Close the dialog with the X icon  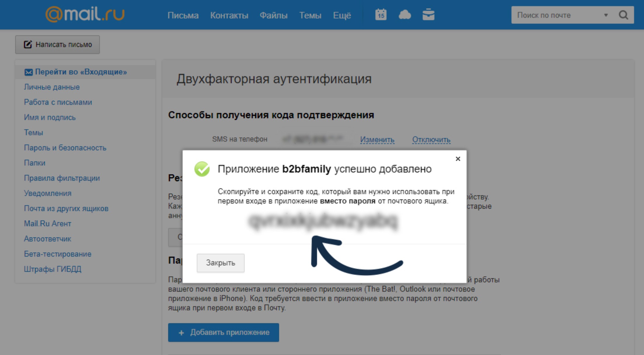(458, 159)
